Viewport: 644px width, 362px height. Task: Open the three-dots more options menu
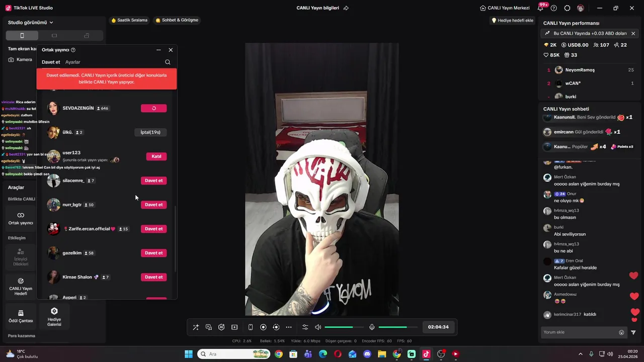click(289, 327)
